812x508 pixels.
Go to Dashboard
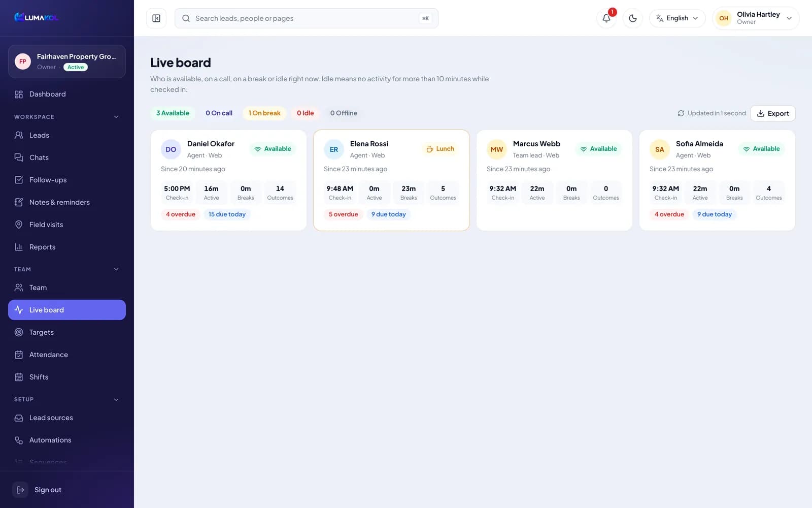pos(67,94)
